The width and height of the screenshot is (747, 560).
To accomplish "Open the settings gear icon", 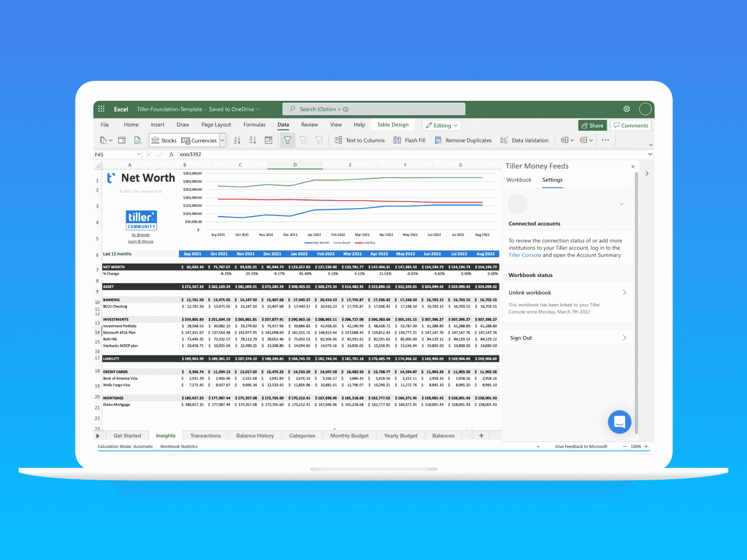I will (627, 109).
